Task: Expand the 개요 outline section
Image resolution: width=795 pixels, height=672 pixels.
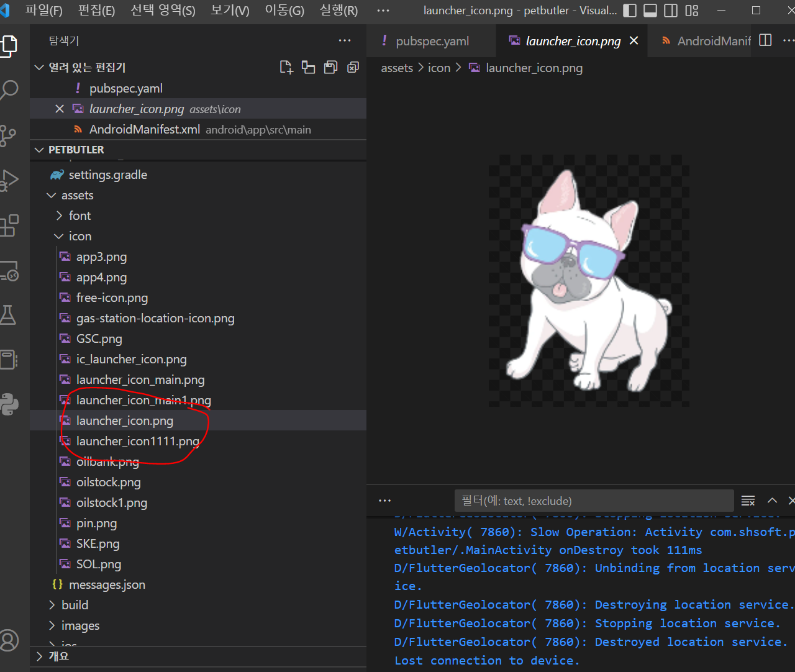Action: [x=39, y=656]
